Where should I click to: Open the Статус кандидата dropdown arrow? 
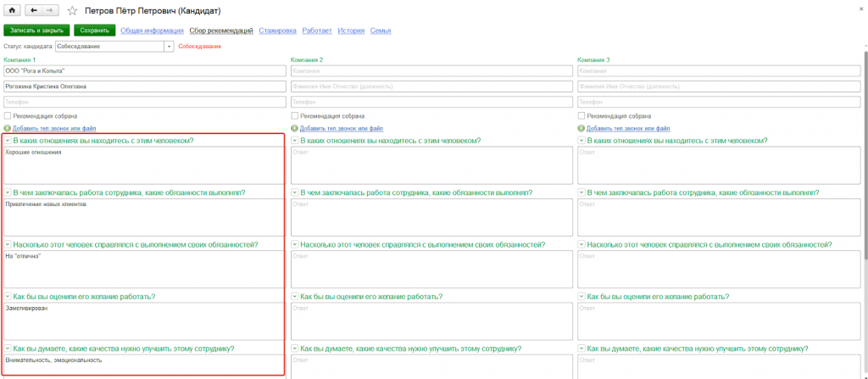point(170,47)
